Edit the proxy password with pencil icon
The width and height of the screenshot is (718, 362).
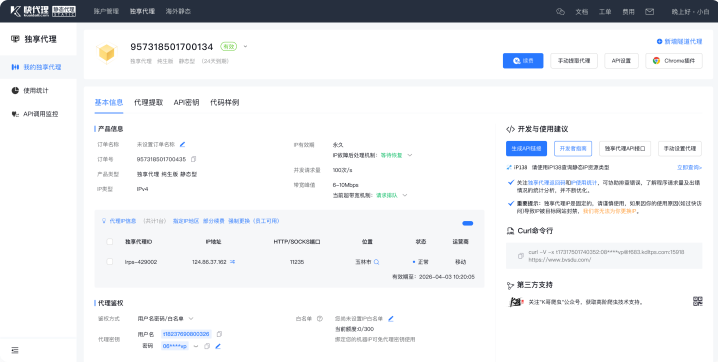[218, 346]
